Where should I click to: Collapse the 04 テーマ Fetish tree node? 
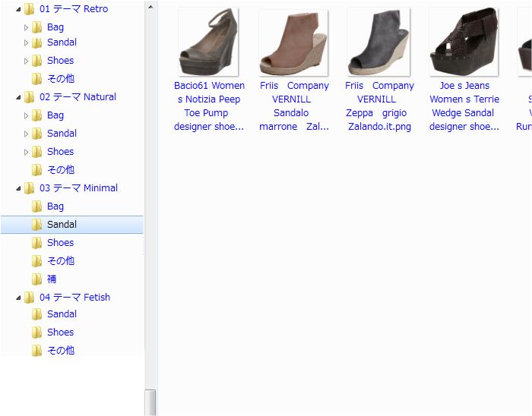[x=18, y=298]
